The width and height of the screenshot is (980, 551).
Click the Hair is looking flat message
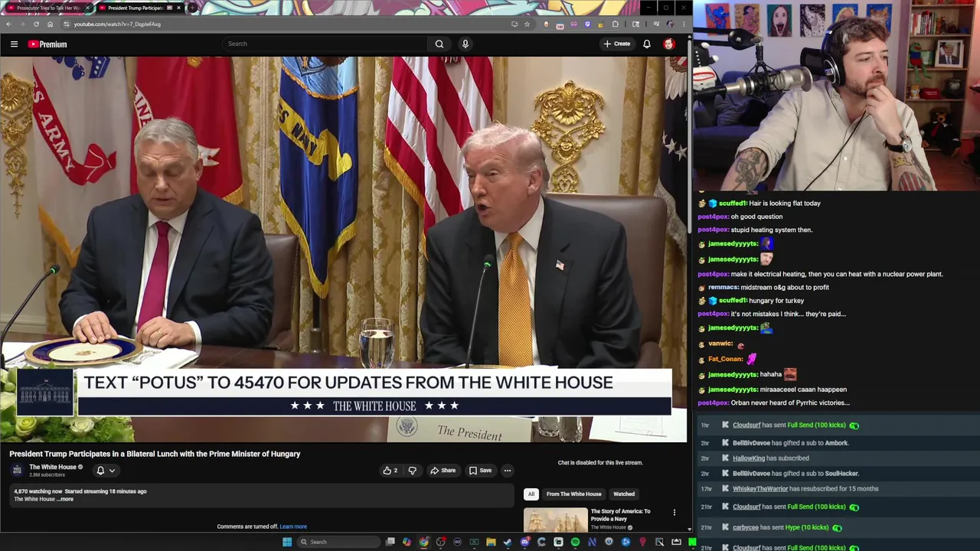click(785, 204)
